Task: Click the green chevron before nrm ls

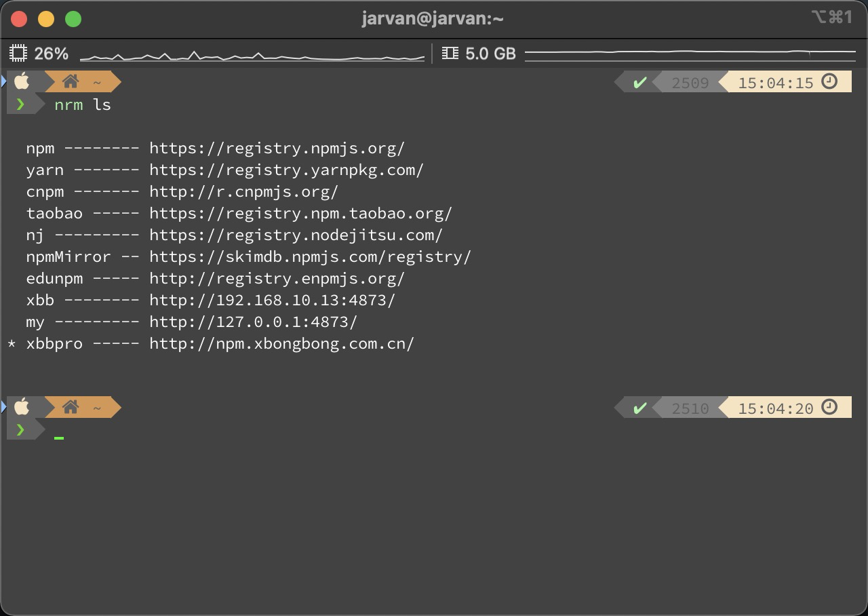Action: 20,104
